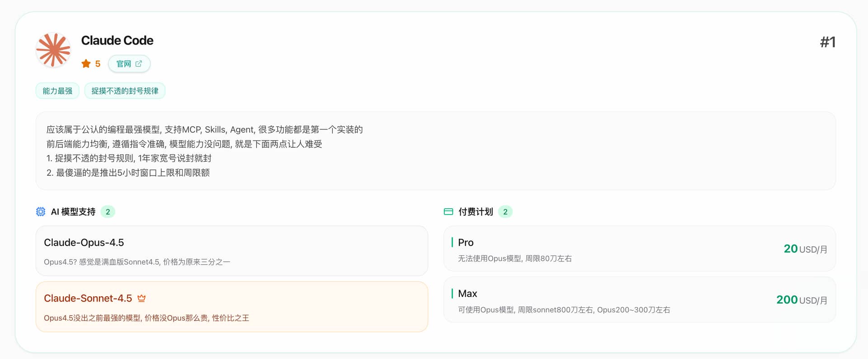The width and height of the screenshot is (868, 359).
Task: Click the external link icon in 官网 button
Action: point(139,64)
